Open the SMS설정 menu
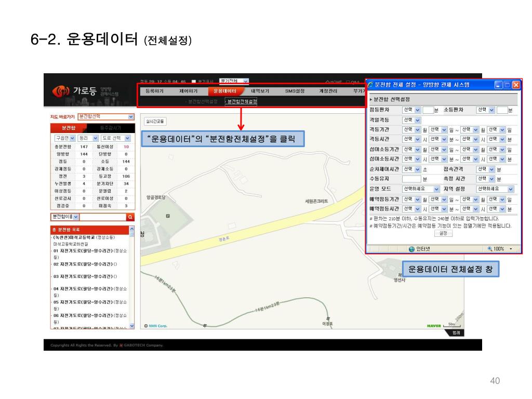Image resolution: width=532 pixels, height=399 pixels. 295,91
